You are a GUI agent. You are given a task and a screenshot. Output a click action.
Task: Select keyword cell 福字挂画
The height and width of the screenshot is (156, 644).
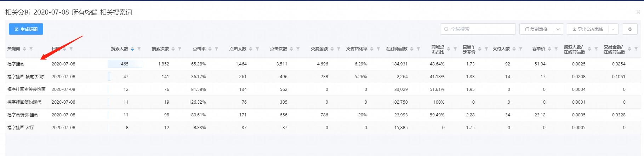16,64
